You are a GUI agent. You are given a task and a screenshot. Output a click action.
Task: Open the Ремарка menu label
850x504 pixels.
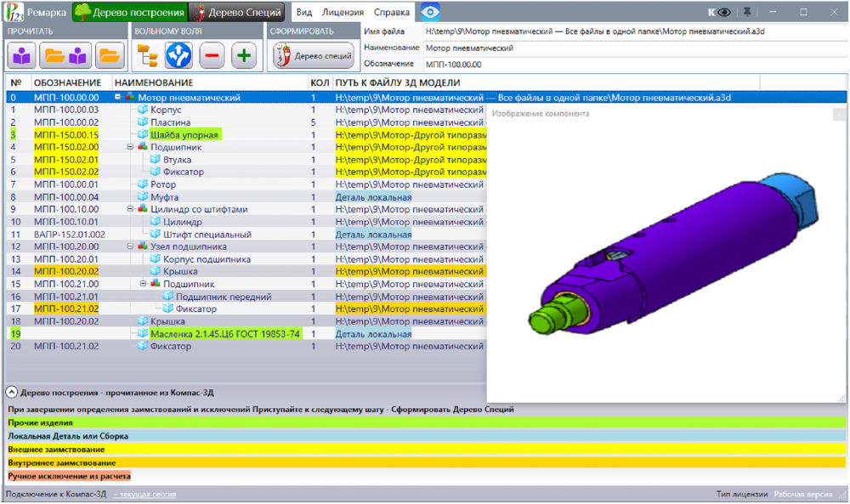tap(47, 12)
